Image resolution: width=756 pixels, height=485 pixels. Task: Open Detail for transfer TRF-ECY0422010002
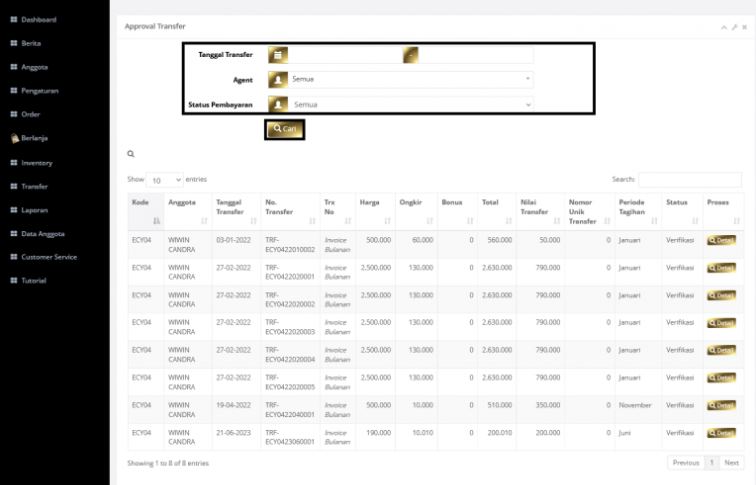[x=721, y=240]
